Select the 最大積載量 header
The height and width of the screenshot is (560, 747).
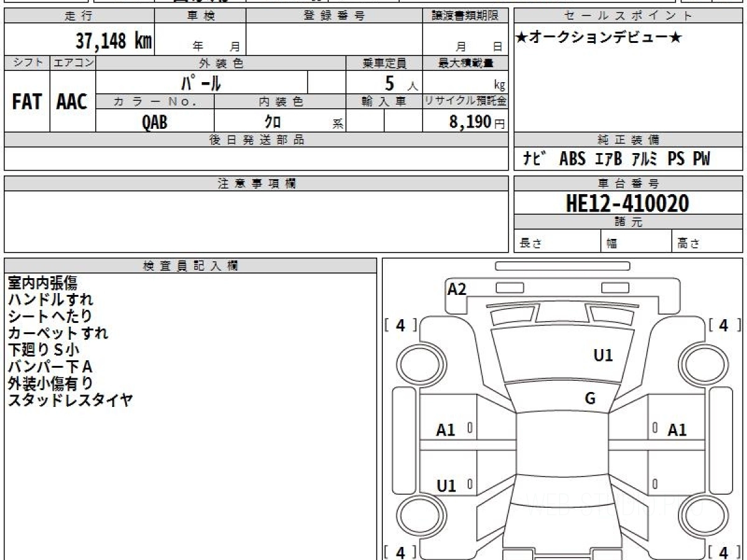[x=465, y=63]
